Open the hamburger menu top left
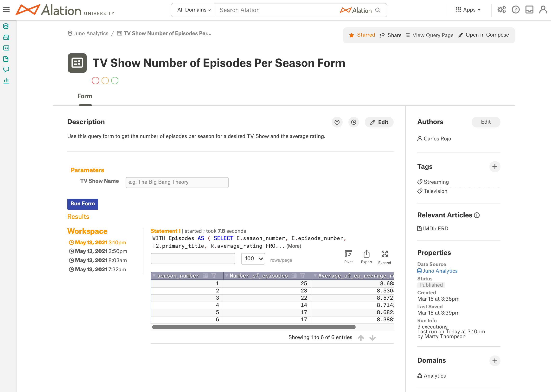The height and width of the screenshot is (392, 551). point(6,10)
